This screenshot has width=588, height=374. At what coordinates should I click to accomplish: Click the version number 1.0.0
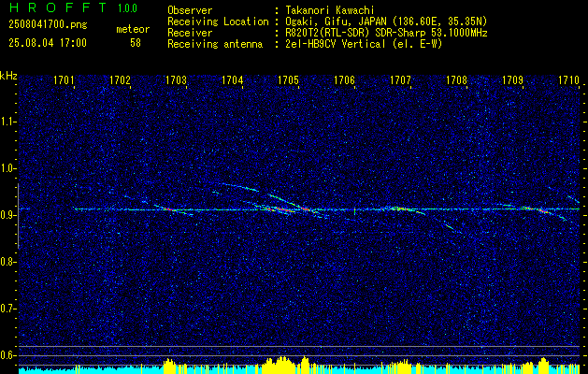[127, 7]
